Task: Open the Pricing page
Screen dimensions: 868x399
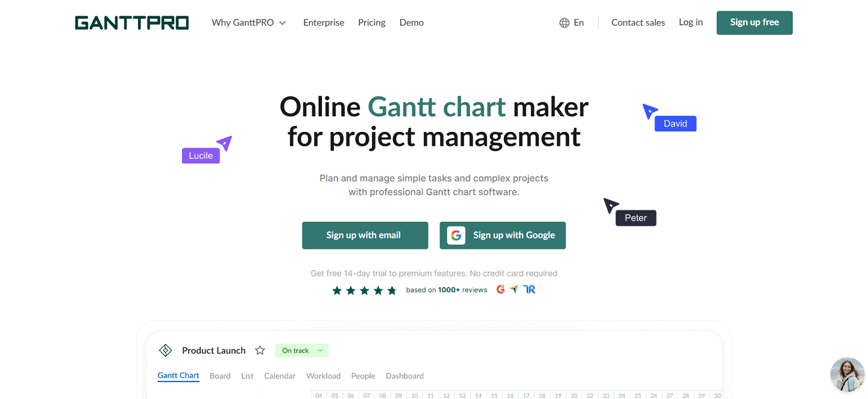Action: 371,22
